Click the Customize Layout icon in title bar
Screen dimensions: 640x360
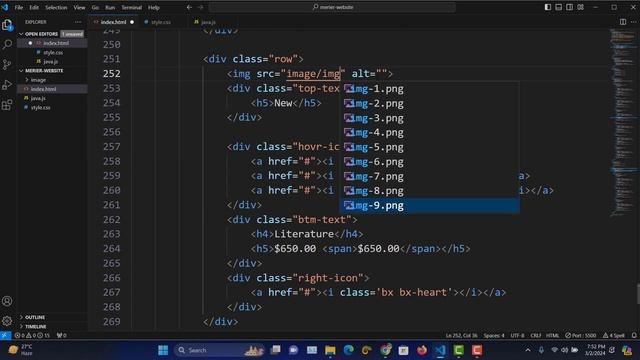coord(580,7)
